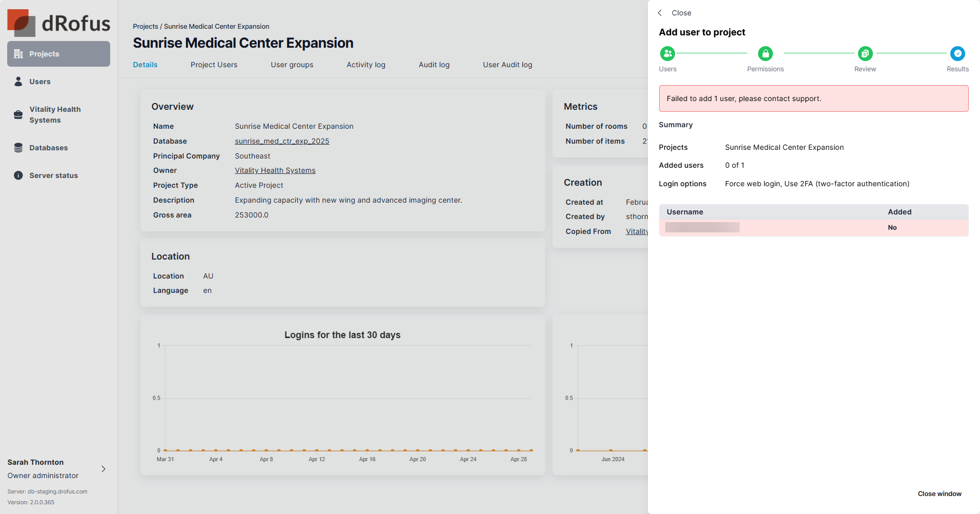Click the failed-to-add-user error banner
980x514 pixels.
(x=813, y=98)
